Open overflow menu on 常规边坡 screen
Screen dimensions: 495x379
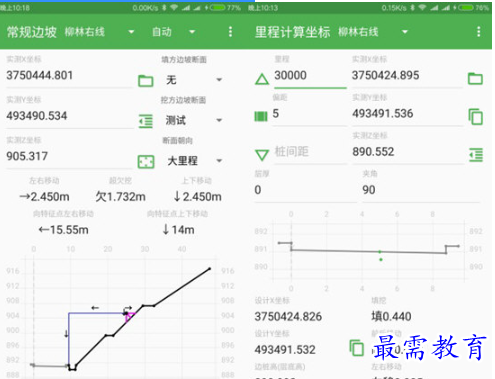[230, 32]
